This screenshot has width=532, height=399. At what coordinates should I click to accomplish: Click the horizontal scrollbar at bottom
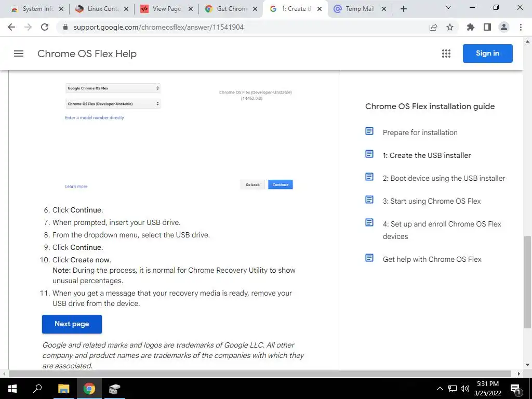click(x=260, y=374)
